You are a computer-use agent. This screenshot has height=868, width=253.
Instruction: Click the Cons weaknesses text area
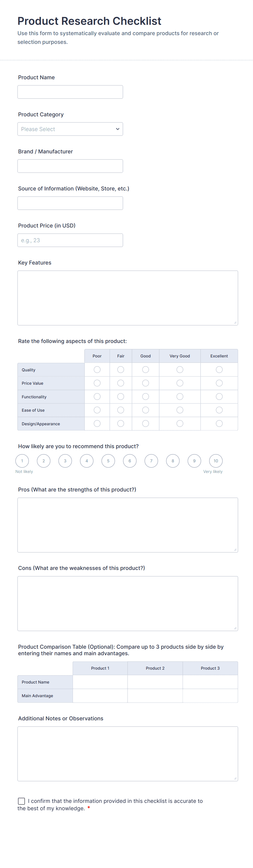[x=128, y=603]
